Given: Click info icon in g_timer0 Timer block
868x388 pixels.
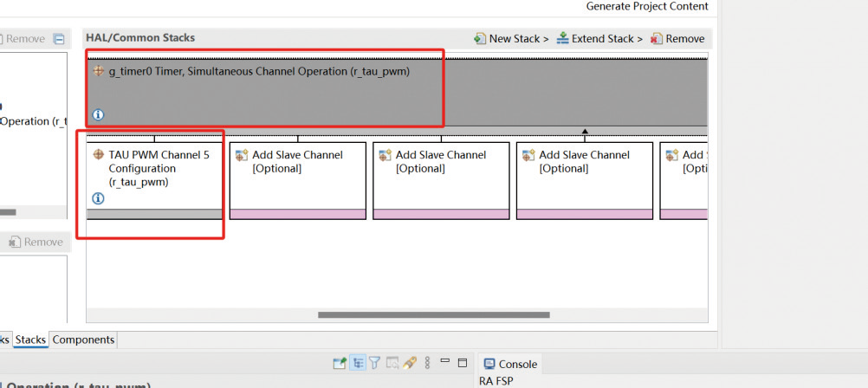Looking at the screenshot, I should tap(98, 115).
